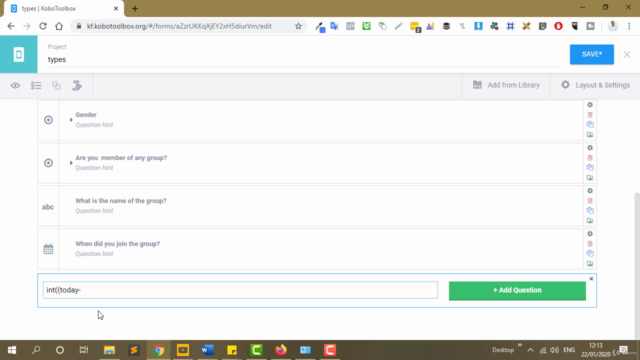Image resolution: width=640 pixels, height=360 pixels.
Task: Open settings for name of the group question
Action: tap(590, 191)
